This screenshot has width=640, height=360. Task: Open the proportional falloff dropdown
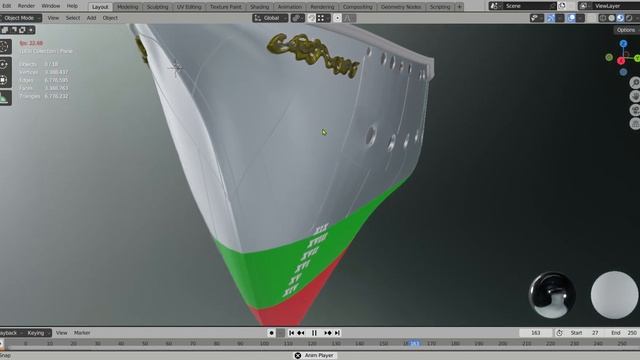349,18
